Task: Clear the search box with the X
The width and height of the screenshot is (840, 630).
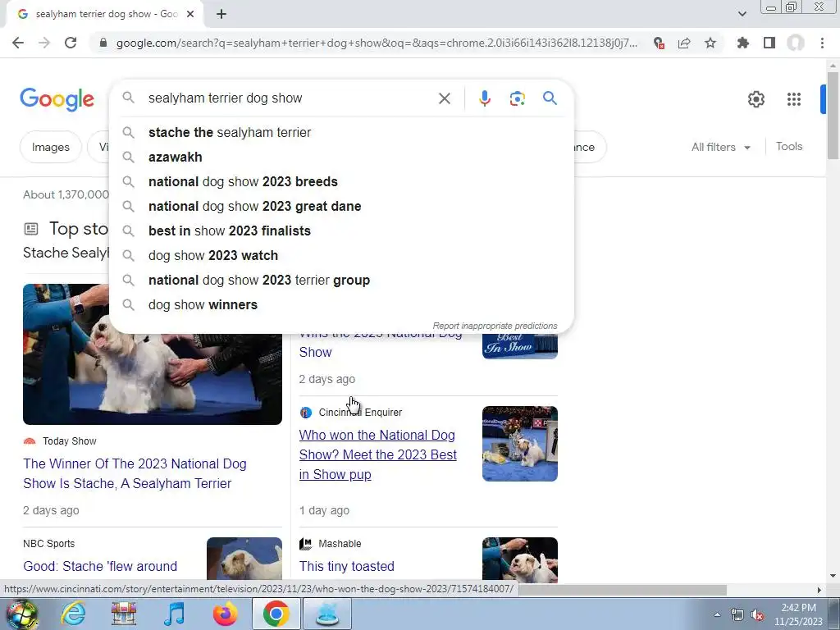Action: point(444,98)
